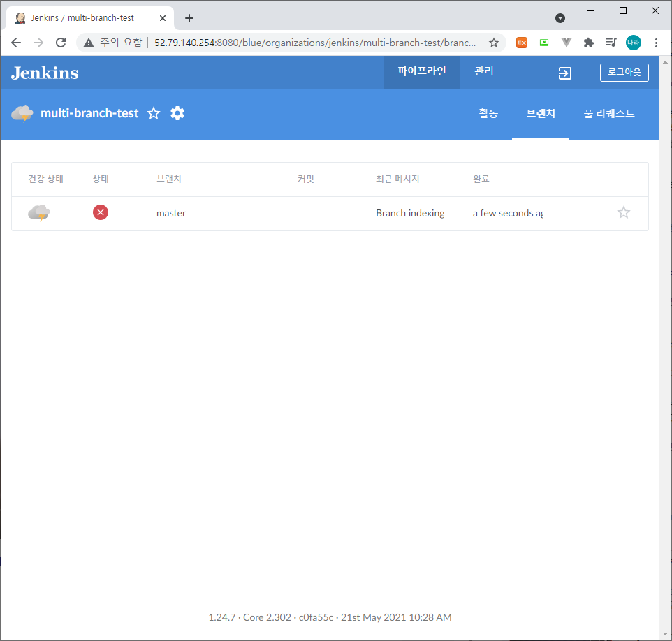The height and width of the screenshot is (641, 672).
Task: Open the Chrome profile avatar
Action: (634, 43)
